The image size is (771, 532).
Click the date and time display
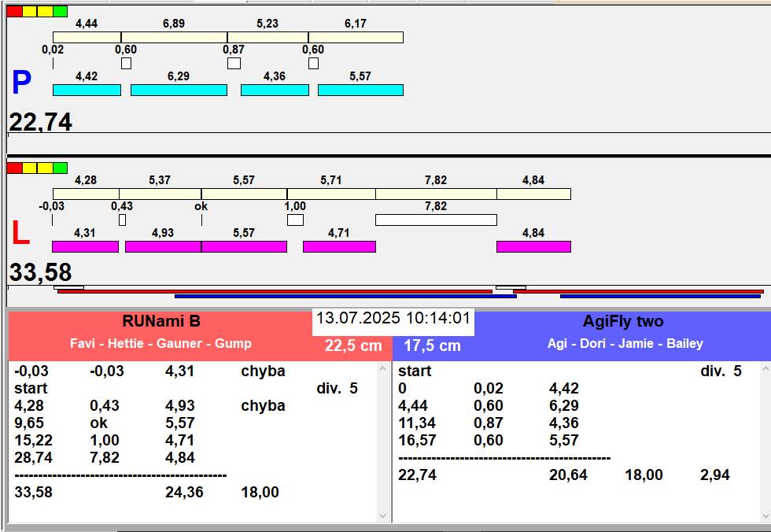393,319
